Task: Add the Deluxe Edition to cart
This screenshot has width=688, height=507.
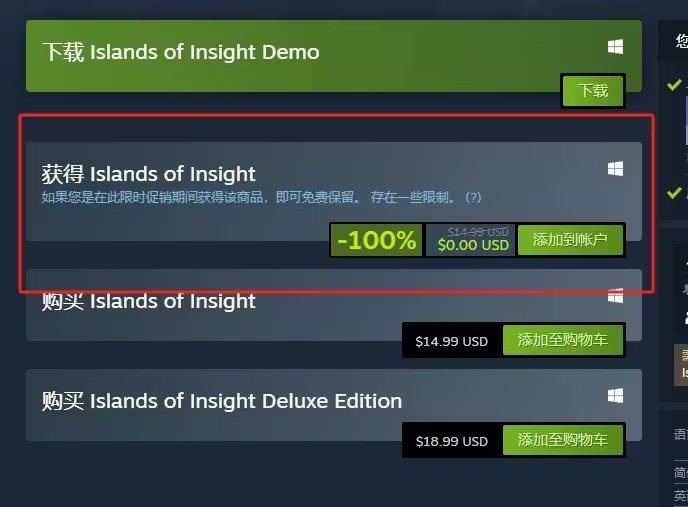Action: point(563,440)
